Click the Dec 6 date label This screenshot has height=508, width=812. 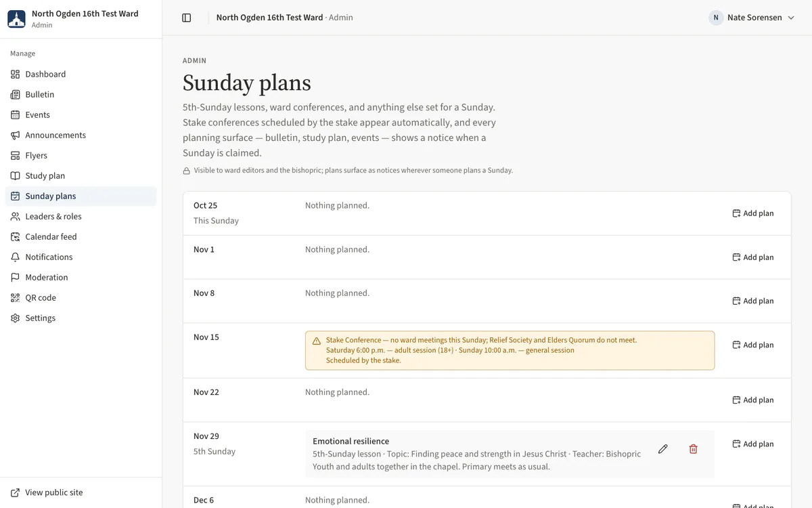tap(204, 501)
